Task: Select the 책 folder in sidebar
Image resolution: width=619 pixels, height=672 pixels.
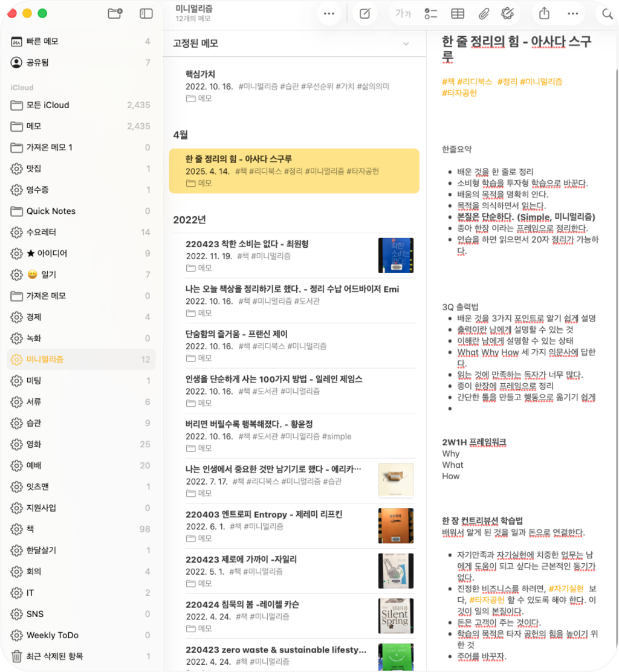Action: coord(30,529)
